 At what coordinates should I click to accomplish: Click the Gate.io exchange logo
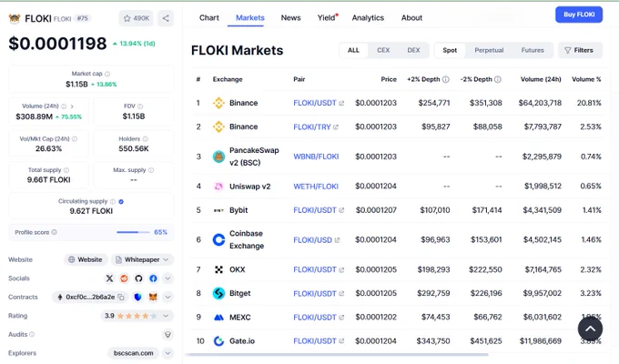[218, 341]
